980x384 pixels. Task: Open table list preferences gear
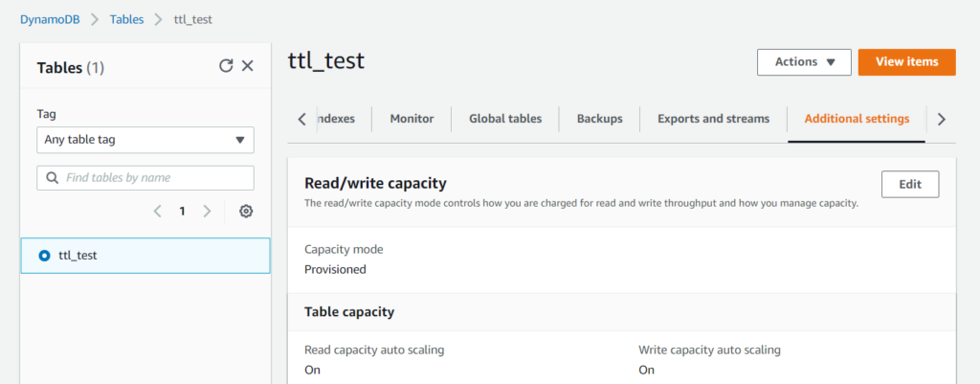(246, 212)
